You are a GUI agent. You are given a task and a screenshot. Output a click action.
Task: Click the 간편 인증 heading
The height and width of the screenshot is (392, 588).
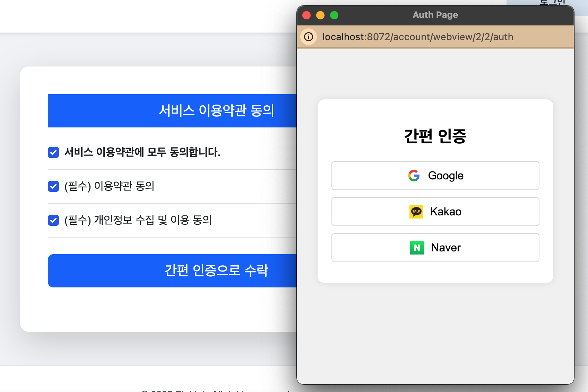coord(435,136)
